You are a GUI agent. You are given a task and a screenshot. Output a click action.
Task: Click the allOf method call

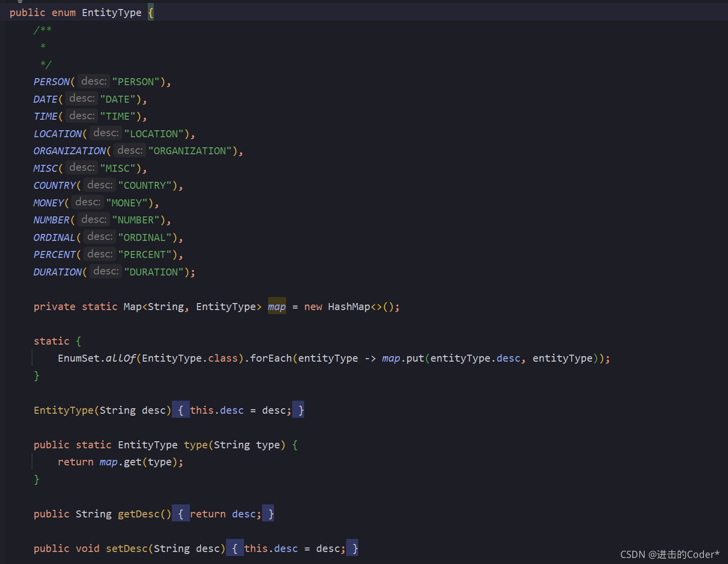pos(121,358)
